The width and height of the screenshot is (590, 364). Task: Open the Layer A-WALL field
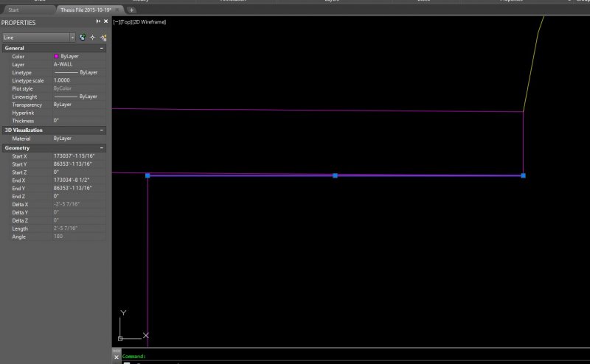[80, 64]
